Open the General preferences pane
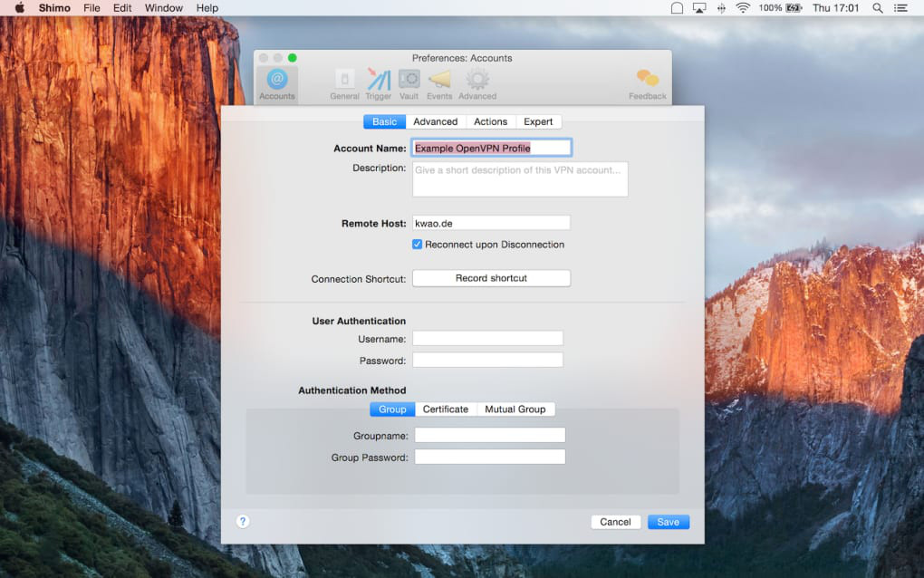 click(x=344, y=84)
